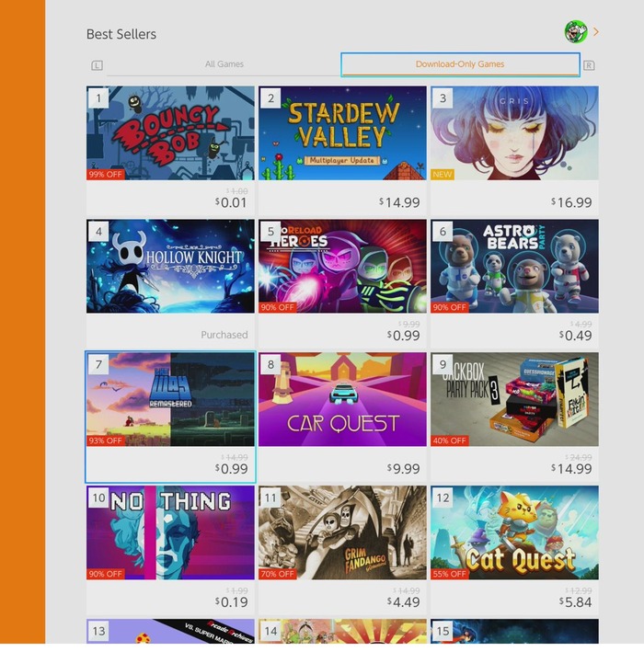Image resolution: width=644 pixels, height=652 pixels.
Task: Open the rank 13 Arcade Archives thumbnail
Action: pyautogui.click(x=170, y=631)
